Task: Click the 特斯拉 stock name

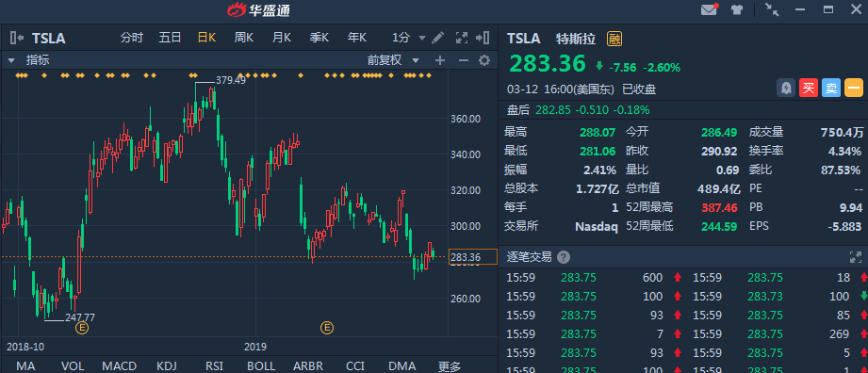Action: 576,39
